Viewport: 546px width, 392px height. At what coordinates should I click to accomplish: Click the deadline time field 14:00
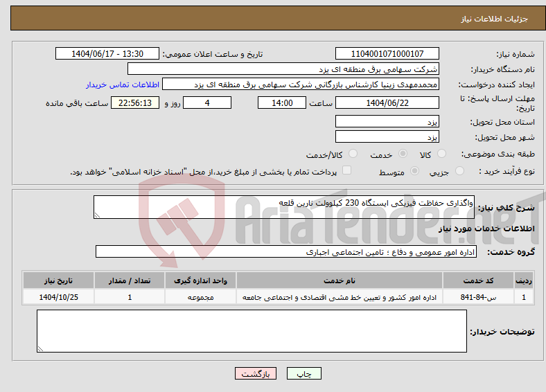[282, 103]
